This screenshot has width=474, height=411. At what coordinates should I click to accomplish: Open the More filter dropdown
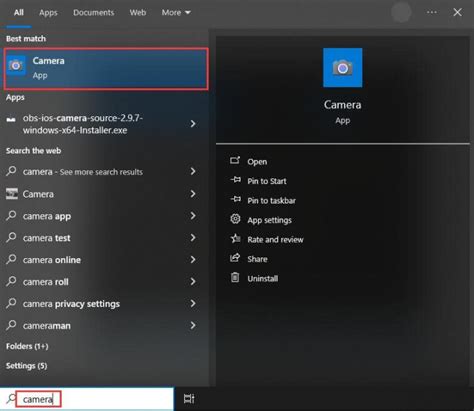pos(176,13)
